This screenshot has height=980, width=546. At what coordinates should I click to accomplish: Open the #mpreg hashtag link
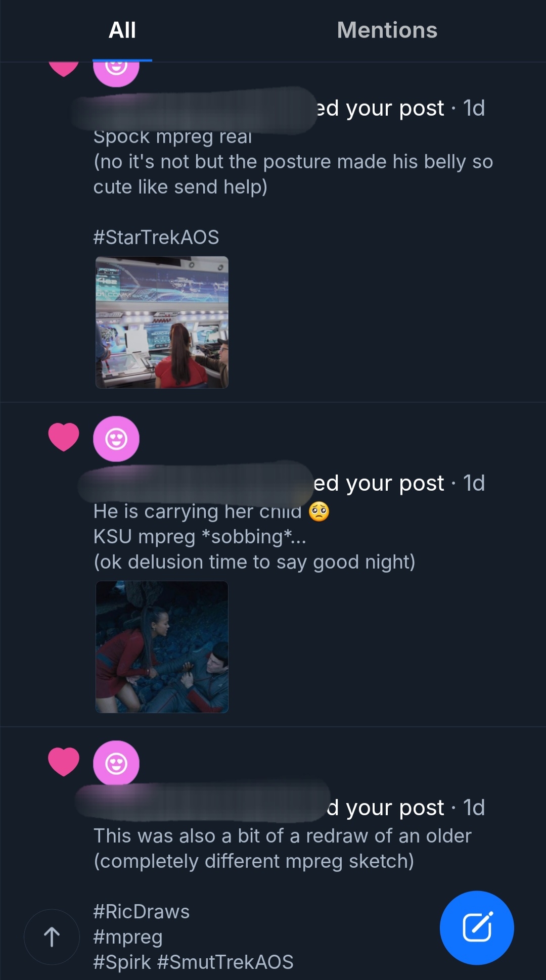point(128,937)
